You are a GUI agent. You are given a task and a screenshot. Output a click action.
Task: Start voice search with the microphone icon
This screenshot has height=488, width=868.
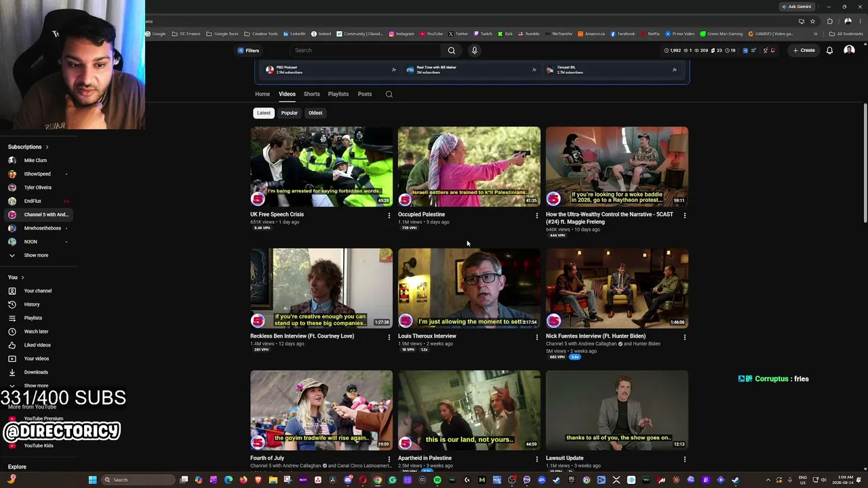475,50
